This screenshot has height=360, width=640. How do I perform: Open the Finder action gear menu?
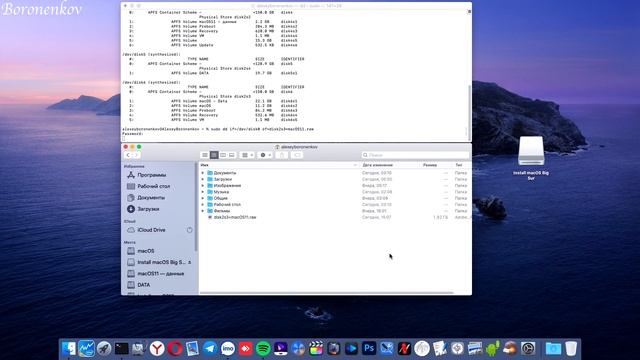click(265, 155)
